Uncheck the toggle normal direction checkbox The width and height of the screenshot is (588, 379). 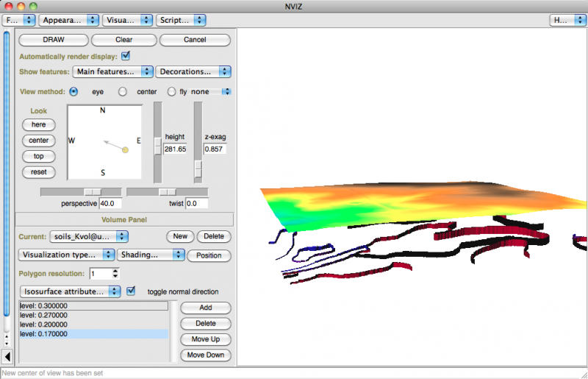point(132,291)
